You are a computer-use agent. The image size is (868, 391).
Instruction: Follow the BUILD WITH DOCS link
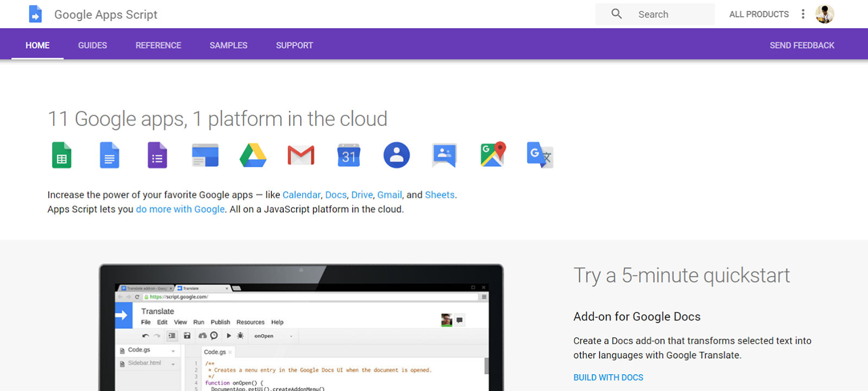pyautogui.click(x=608, y=377)
